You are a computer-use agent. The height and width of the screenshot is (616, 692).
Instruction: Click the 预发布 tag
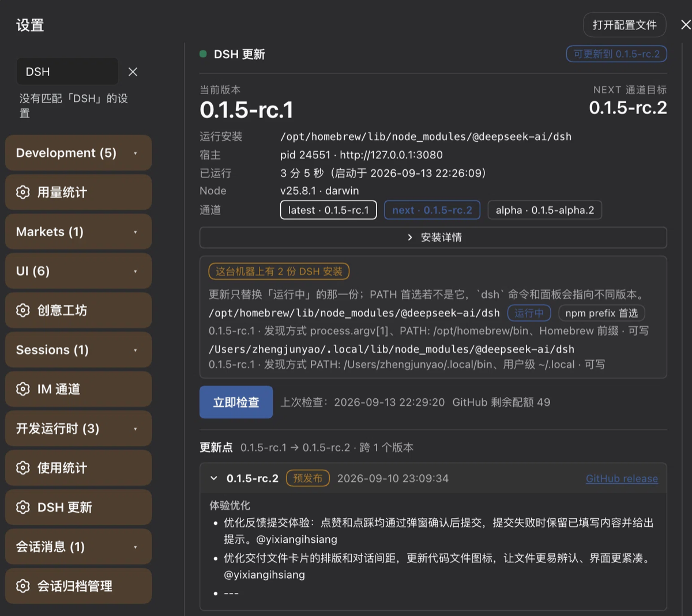[308, 478]
